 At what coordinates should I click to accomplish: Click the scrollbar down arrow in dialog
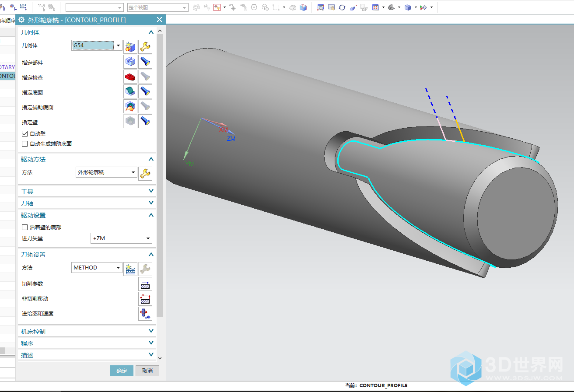[x=160, y=357]
